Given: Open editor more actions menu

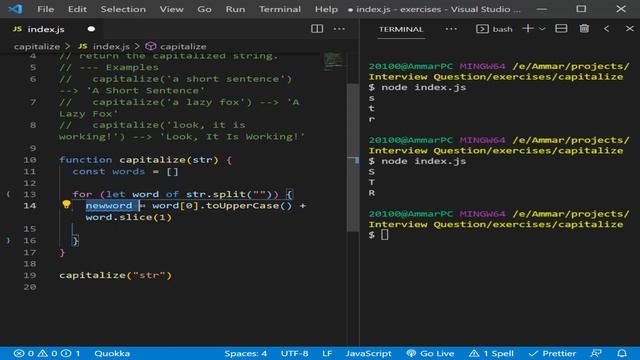Looking at the screenshot, I should (339, 29).
